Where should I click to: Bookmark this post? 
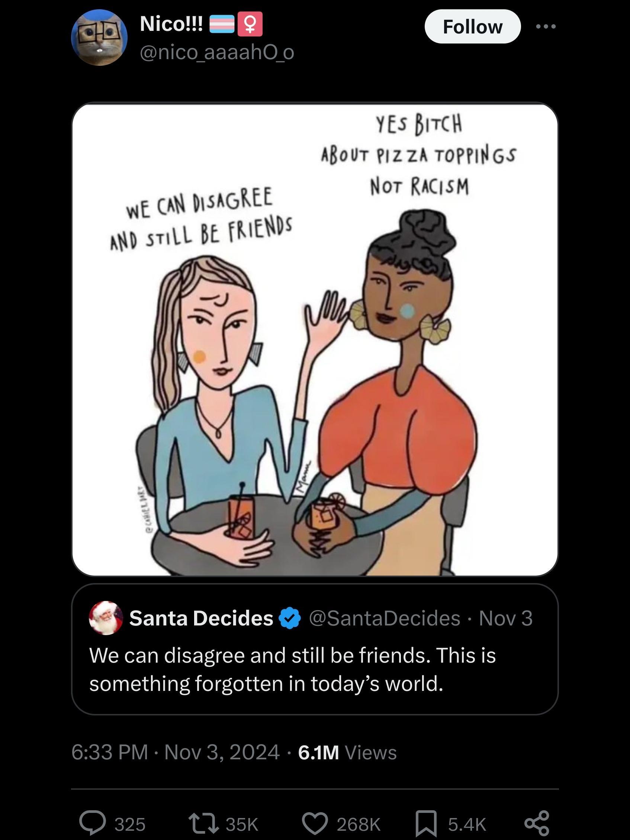[426, 824]
